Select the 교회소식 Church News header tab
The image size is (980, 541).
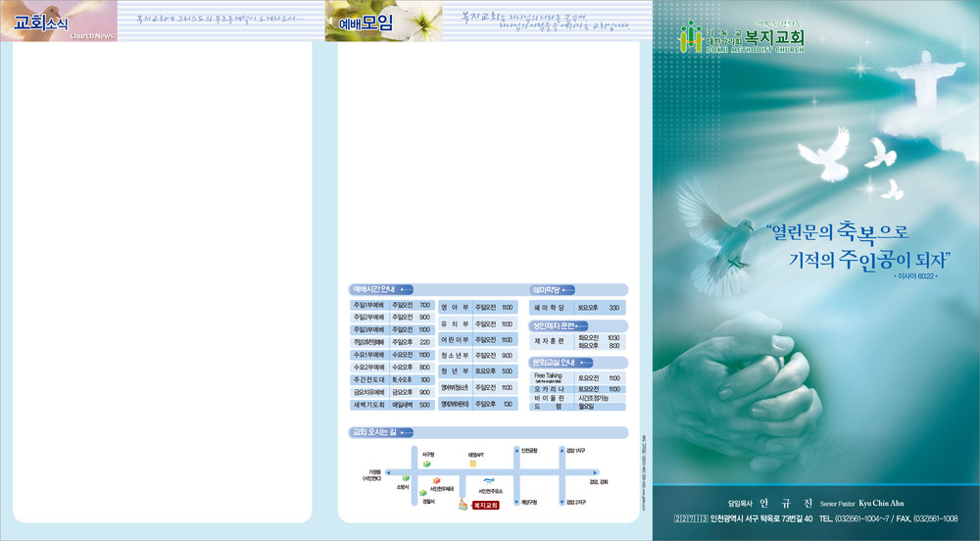point(59,22)
